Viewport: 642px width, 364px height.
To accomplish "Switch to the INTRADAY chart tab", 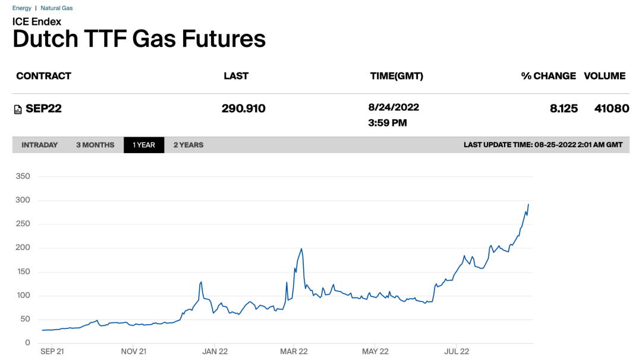I will (40, 145).
